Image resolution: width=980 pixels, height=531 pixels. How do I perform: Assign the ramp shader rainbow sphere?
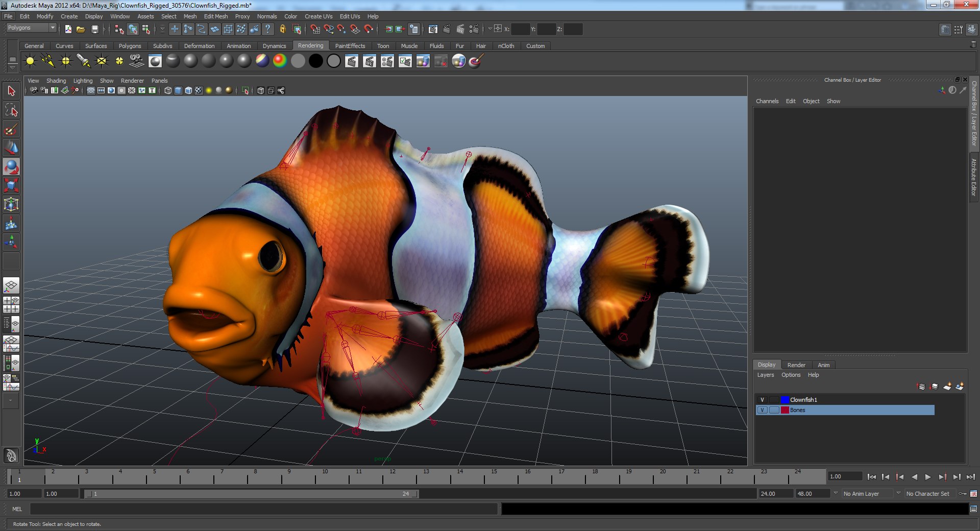(x=280, y=61)
